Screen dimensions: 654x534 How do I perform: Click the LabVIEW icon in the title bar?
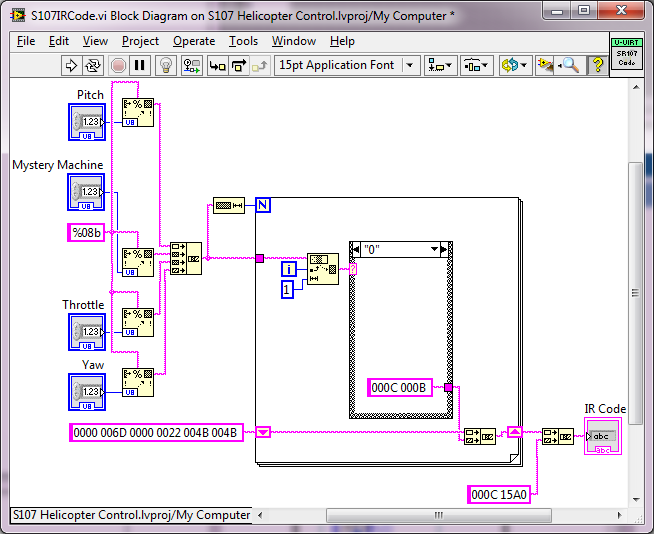click(x=18, y=15)
